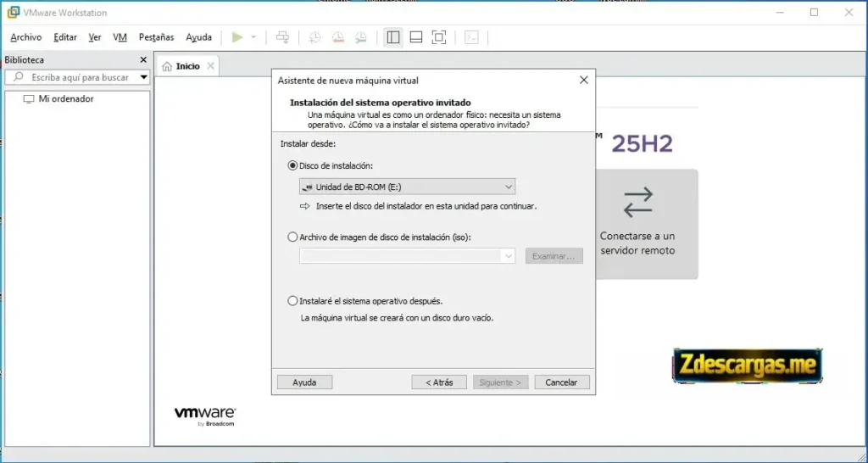Click the library search text field
Image resolution: width=868 pixels, height=463 pixels.
click(78, 77)
